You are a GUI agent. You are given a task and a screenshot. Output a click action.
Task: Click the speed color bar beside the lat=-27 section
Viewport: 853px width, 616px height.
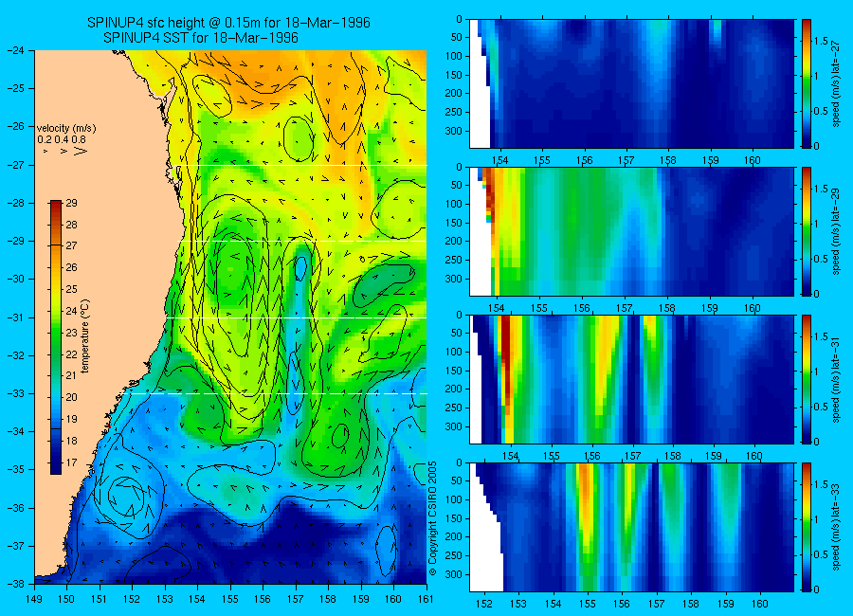click(806, 83)
